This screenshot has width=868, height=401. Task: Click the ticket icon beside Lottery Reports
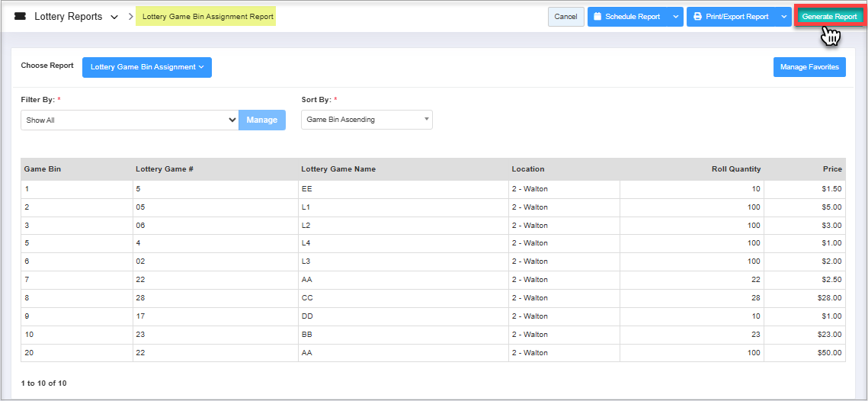click(20, 17)
